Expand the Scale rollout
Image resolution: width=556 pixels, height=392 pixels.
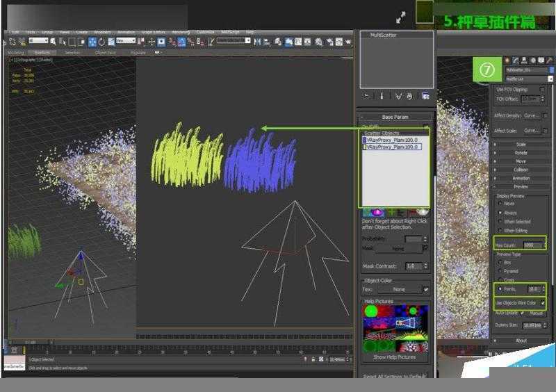(521, 144)
